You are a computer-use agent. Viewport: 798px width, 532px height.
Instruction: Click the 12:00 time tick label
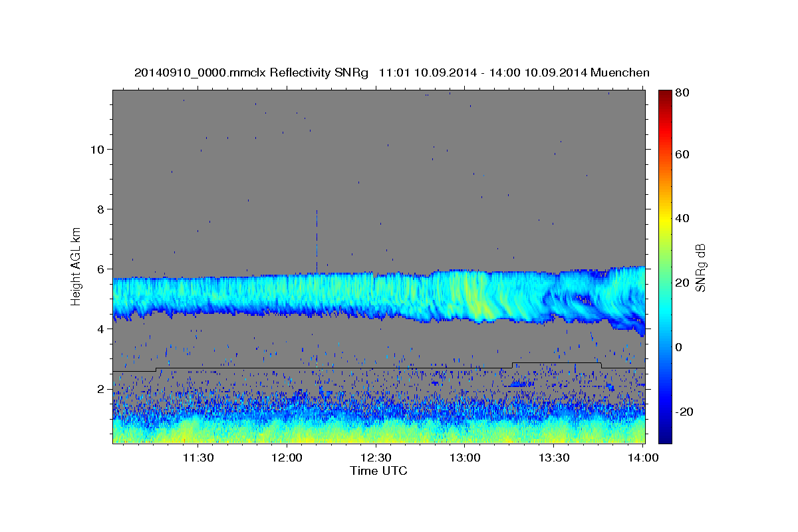point(287,458)
